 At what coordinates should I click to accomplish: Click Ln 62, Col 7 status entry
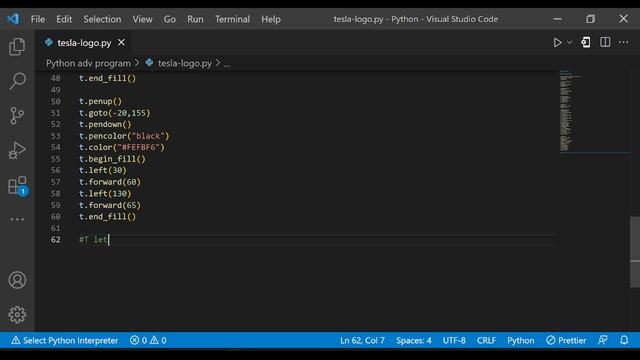click(x=362, y=340)
